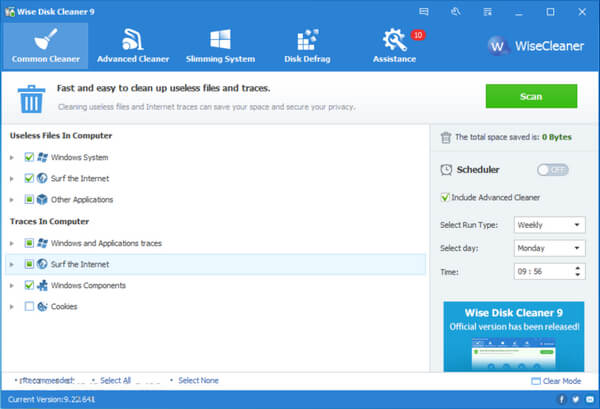600x409 pixels.
Task: Click the Other Applications box icon
Action: click(42, 199)
